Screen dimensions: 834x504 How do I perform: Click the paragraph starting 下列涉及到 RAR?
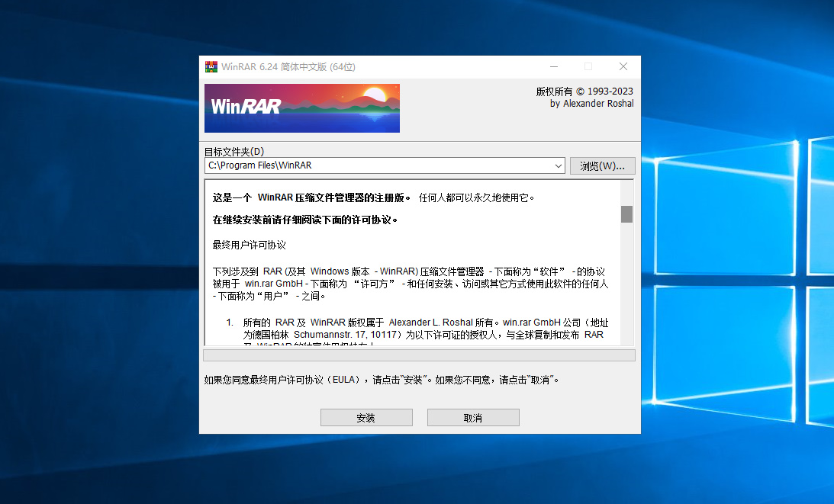click(410, 284)
